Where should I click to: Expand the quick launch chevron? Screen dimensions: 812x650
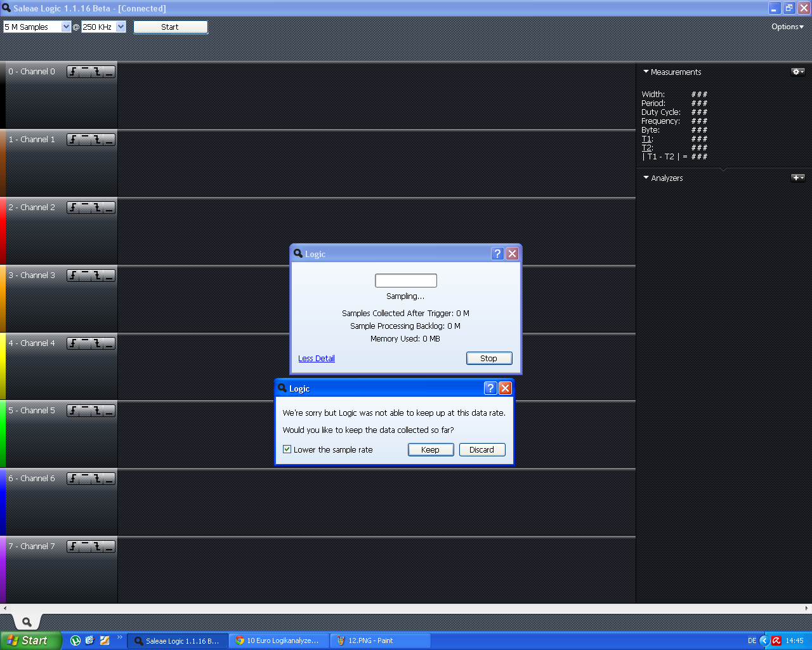tap(119, 637)
